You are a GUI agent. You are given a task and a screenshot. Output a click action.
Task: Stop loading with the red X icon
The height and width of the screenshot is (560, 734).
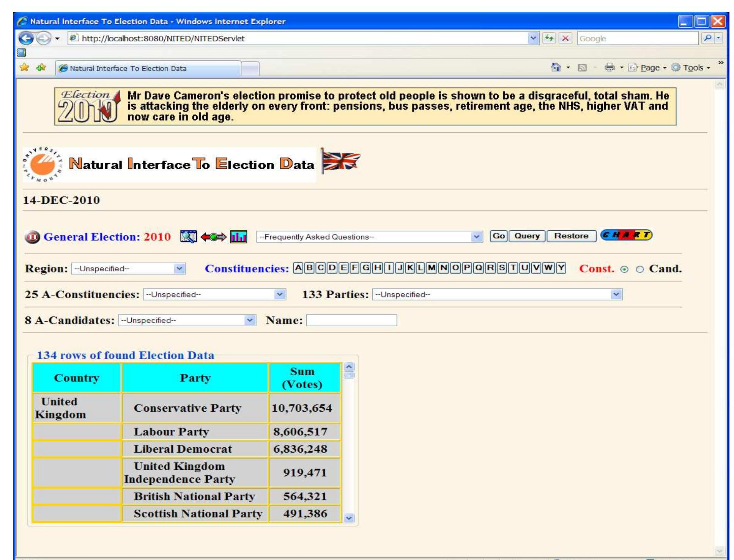pyautogui.click(x=565, y=38)
